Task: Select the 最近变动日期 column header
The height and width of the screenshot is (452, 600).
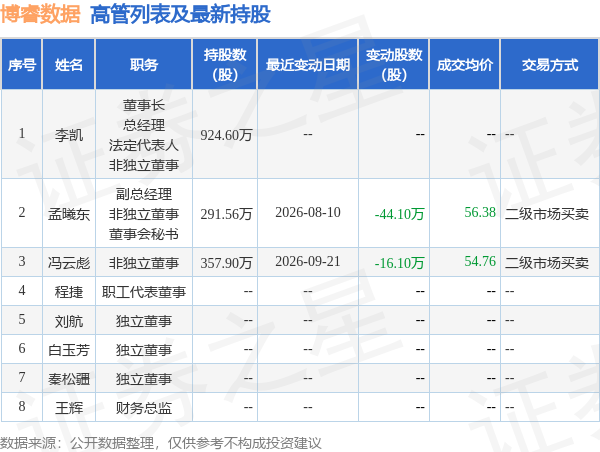Action: pos(308,64)
